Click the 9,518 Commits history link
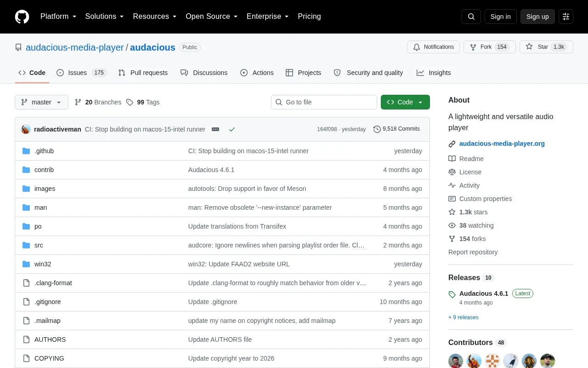The height and width of the screenshot is (368, 588). (x=396, y=129)
